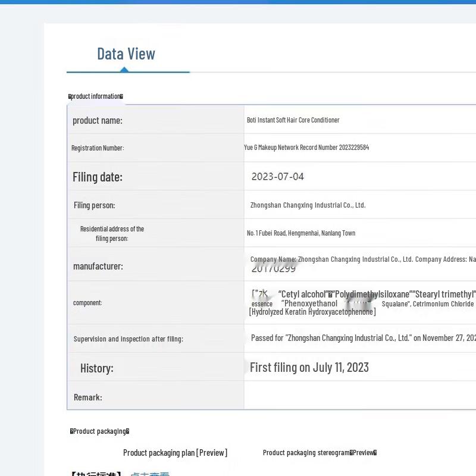Click the component row label
Screen dimensions: 476x476
87,303
